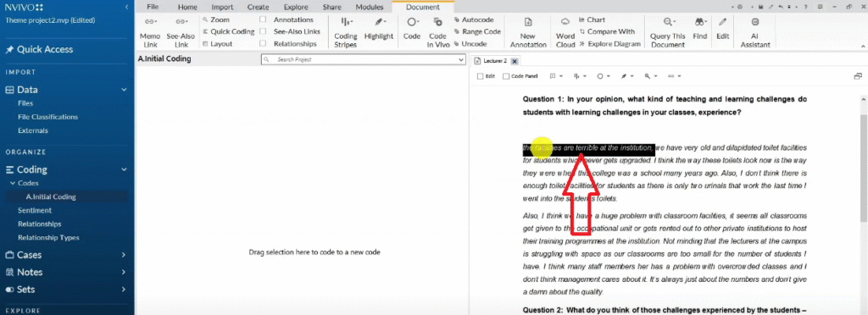Screen dimensions: 868x315
Task: Open help question mark icon
Action: 805,7
